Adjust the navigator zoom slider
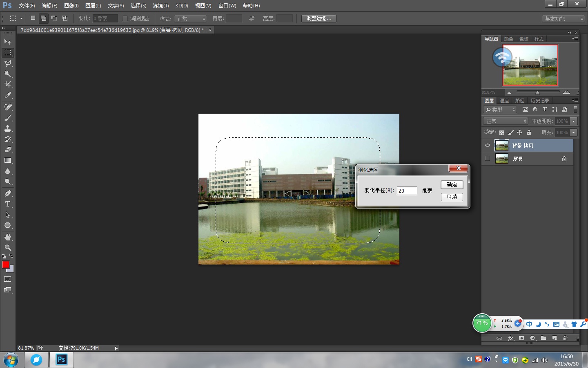Image resolution: width=588 pixels, height=368 pixels. click(x=537, y=92)
